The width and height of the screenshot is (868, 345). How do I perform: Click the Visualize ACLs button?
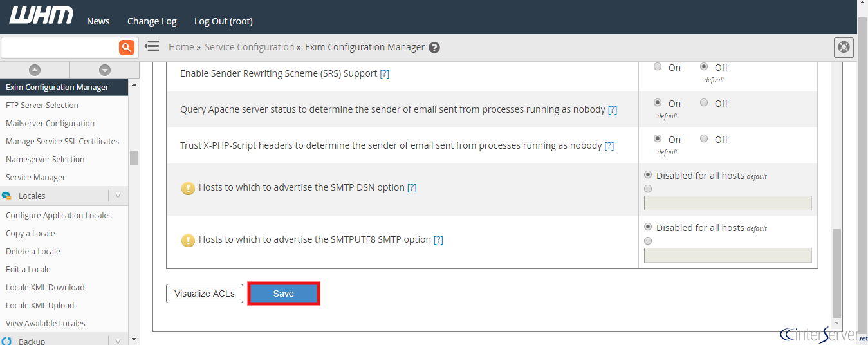[x=205, y=294]
